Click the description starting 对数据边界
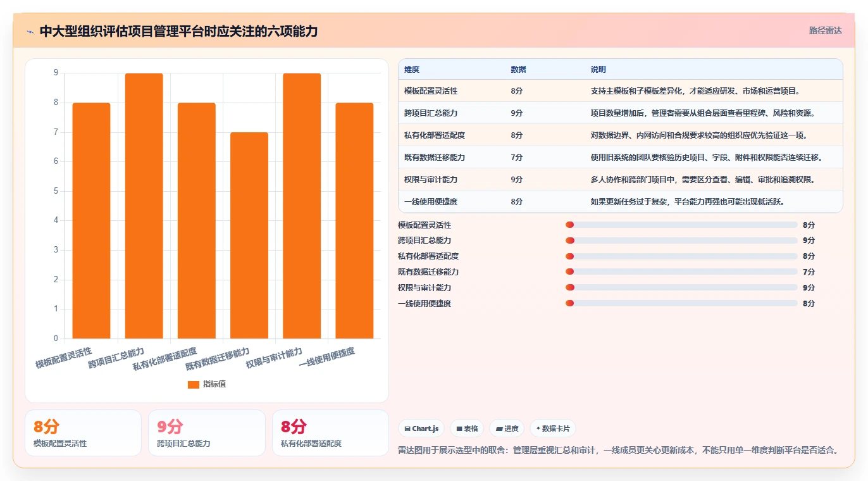The image size is (868, 481). pyautogui.click(x=700, y=135)
